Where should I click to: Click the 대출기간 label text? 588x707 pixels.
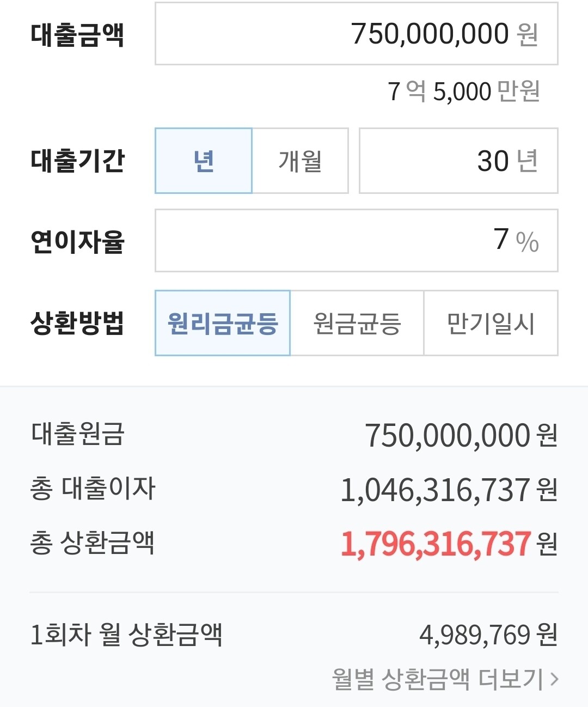tap(77, 160)
